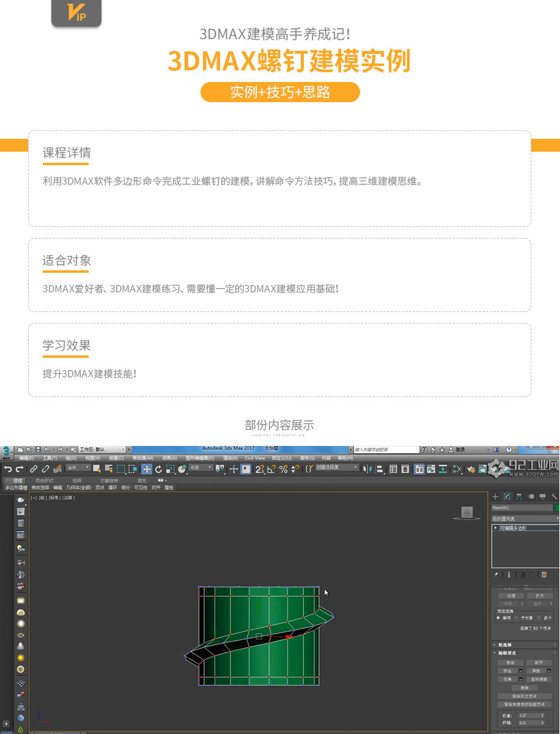Click the 断开 button
560x734 pixels.
coord(539,662)
